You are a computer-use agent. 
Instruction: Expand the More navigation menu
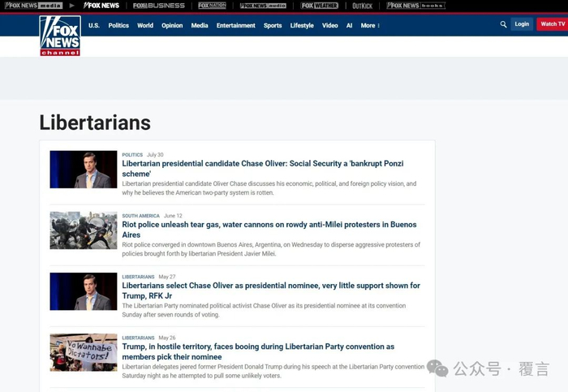tap(370, 25)
